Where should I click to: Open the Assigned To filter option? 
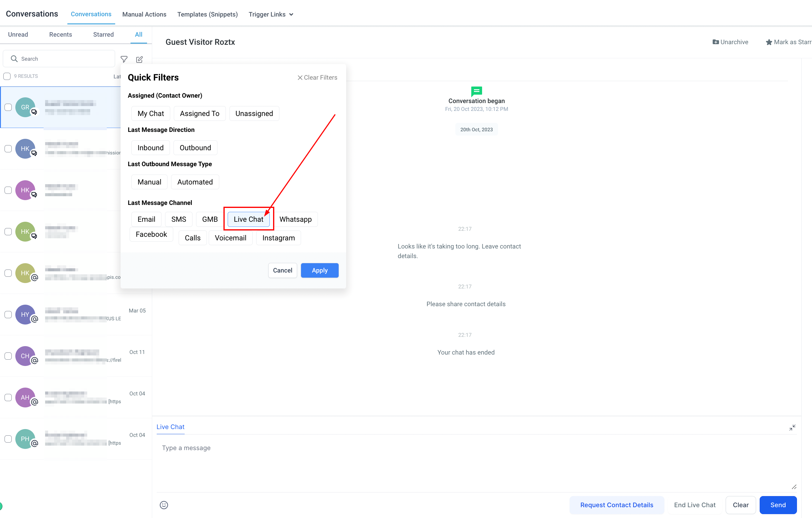coord(200,114)
